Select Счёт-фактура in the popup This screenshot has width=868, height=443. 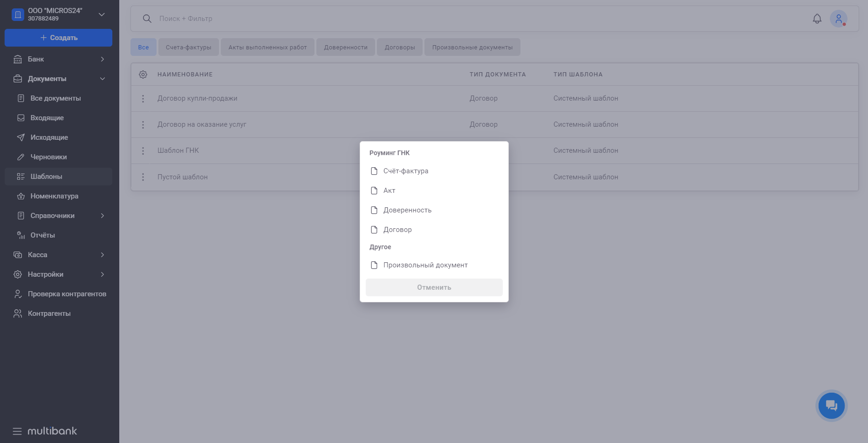pyautogui.click(x=405, y=171)
